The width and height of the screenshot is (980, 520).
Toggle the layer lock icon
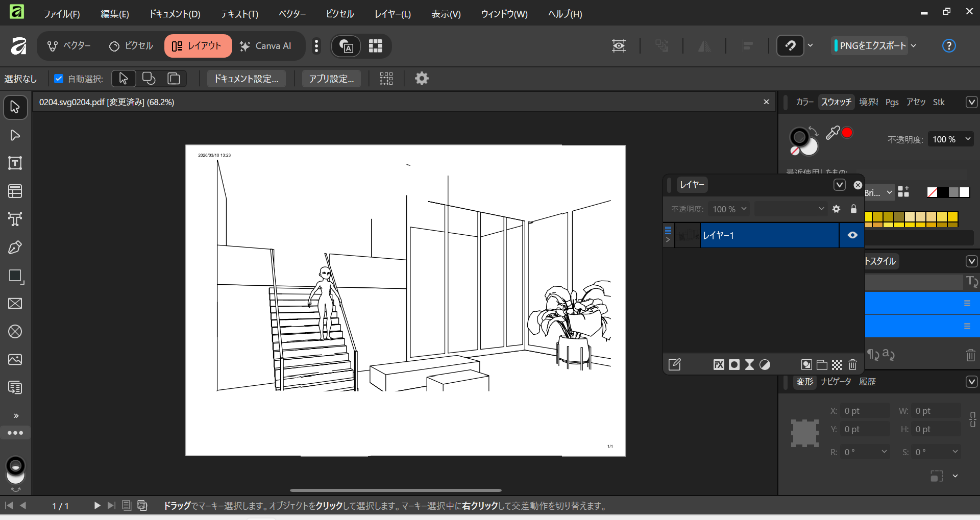[853, 209]
